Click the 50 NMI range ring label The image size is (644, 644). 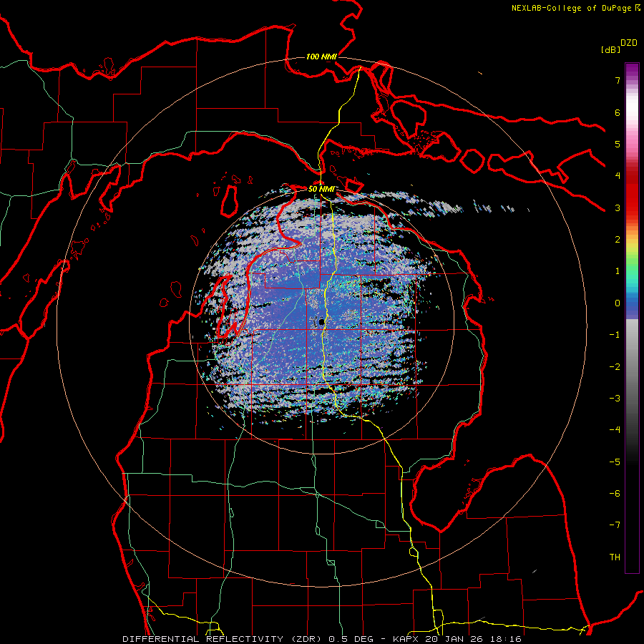pyautogui.click(x=321, y=189)
